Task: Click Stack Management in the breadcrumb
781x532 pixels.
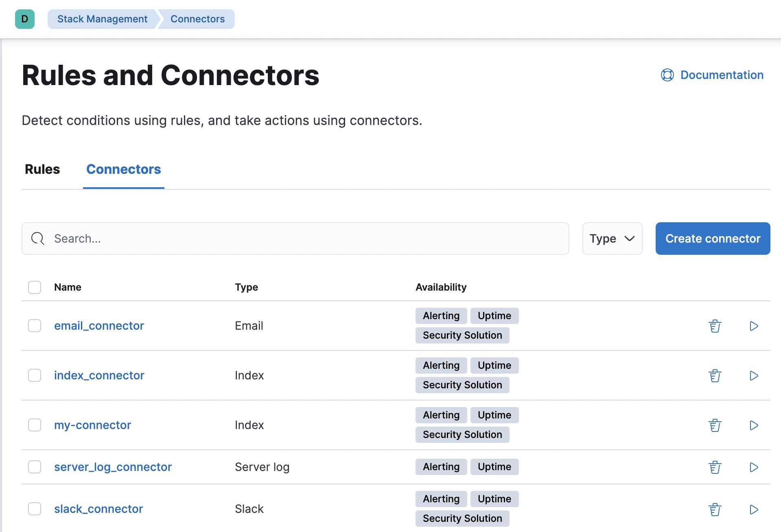Action: coord(102,19)
